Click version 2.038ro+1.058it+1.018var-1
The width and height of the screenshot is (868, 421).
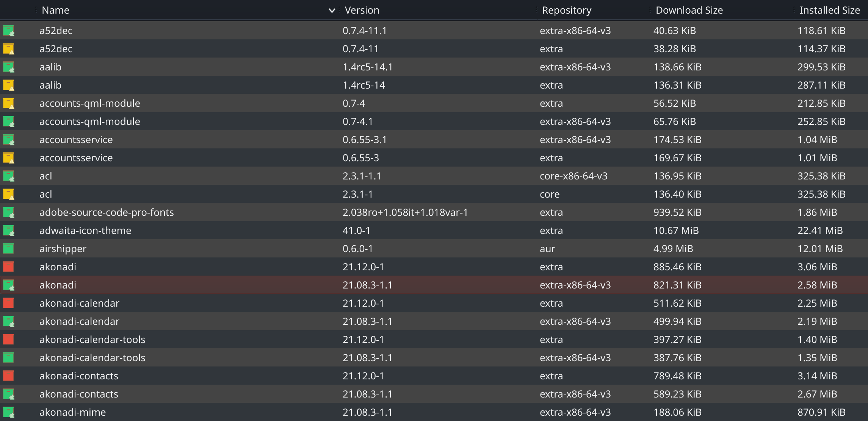pyautogui.click(x=405, y=212)
